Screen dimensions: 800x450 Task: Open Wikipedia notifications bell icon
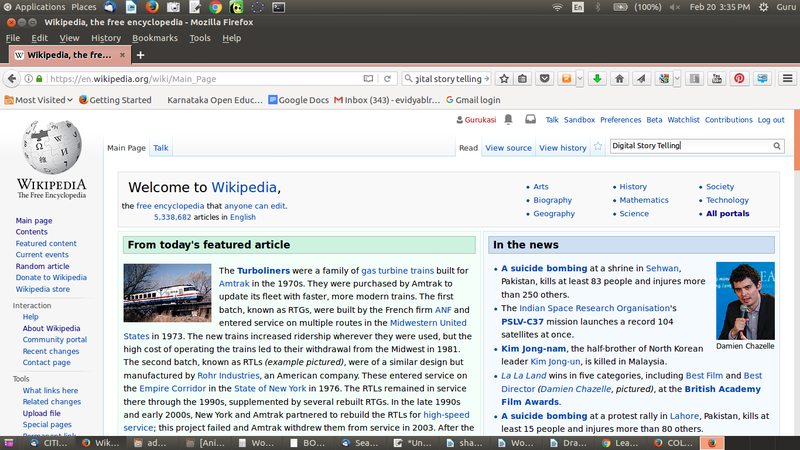coord(508,119)
